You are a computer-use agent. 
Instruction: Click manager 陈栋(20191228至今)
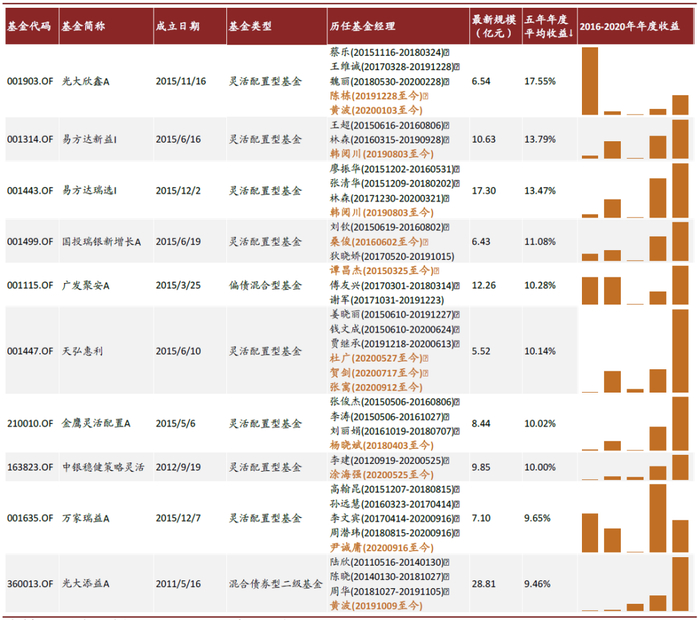click(x=376, y=96)
